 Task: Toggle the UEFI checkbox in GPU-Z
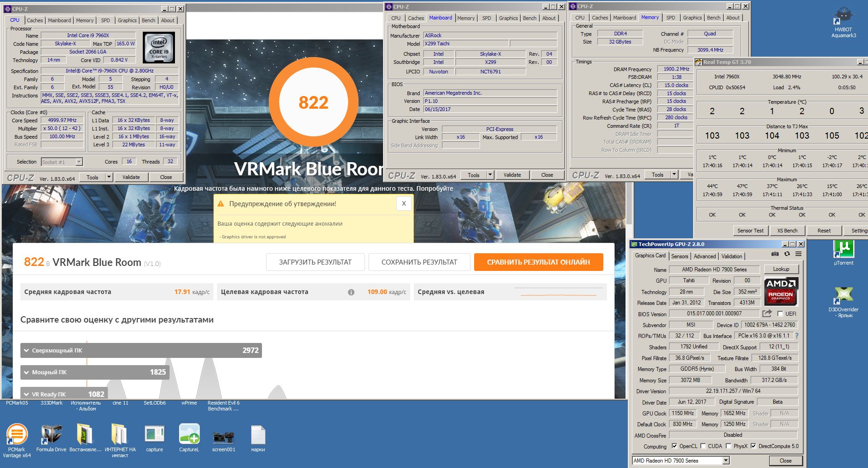pos(780,314)
